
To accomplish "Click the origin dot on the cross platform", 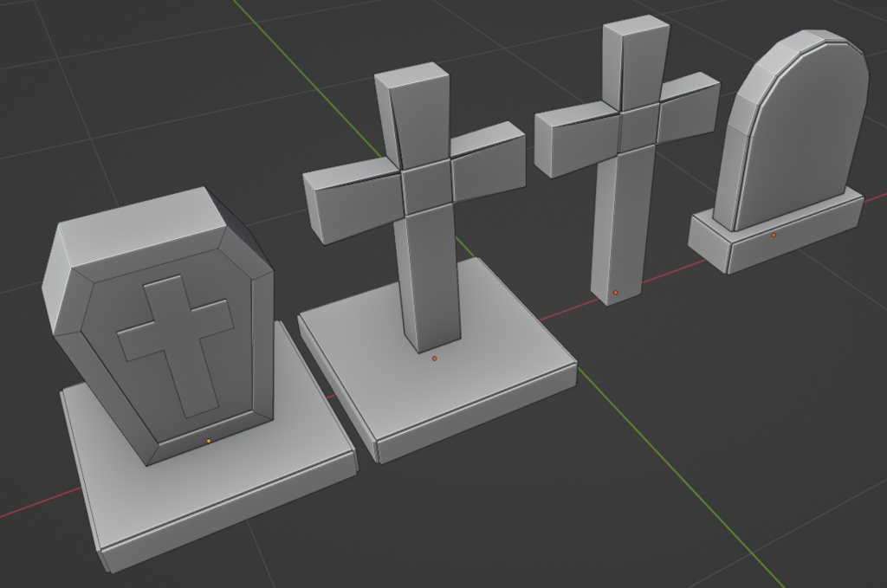I will (435, 359).
